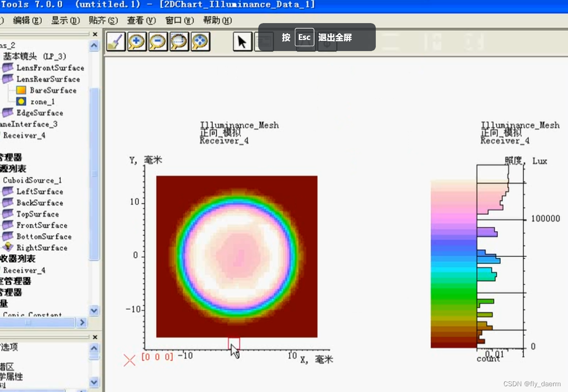Activate the Zoom Window tool
This screenshot has height=392, width=568.
[x=179, y=41]
